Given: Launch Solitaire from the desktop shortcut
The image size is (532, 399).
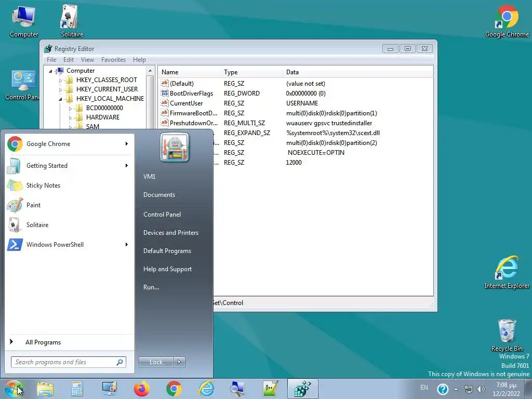Looking at the screenshot, I should 72,22.
